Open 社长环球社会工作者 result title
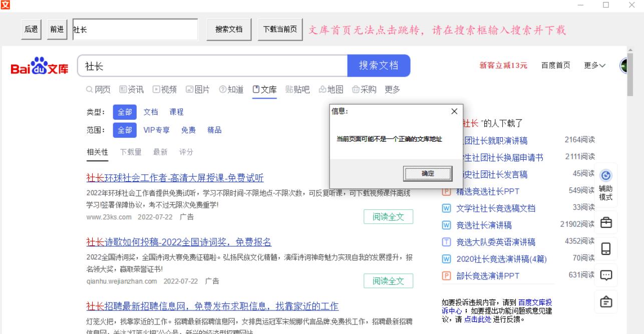Screen dimensions: 644x334 click(x=175, y=178)
